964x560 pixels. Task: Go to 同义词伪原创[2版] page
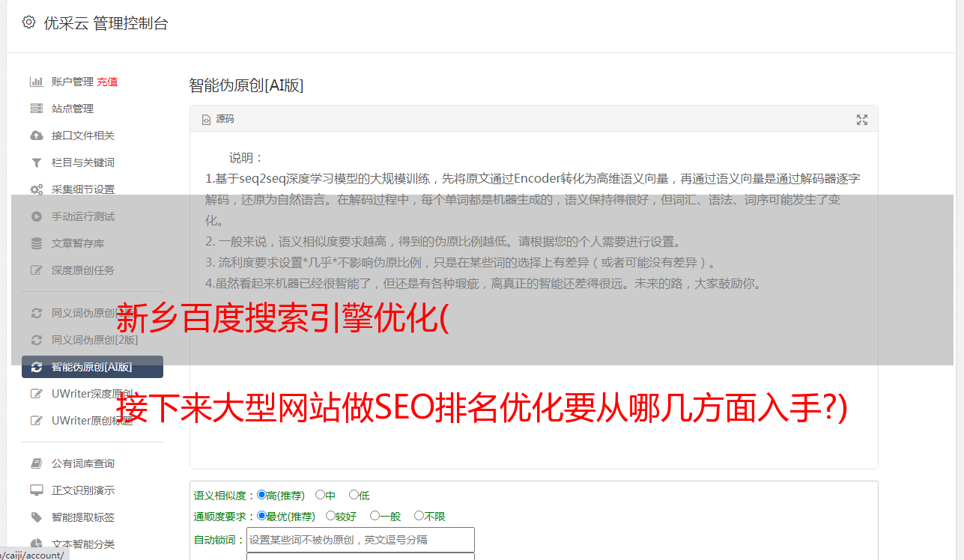(x=94, y=340)
